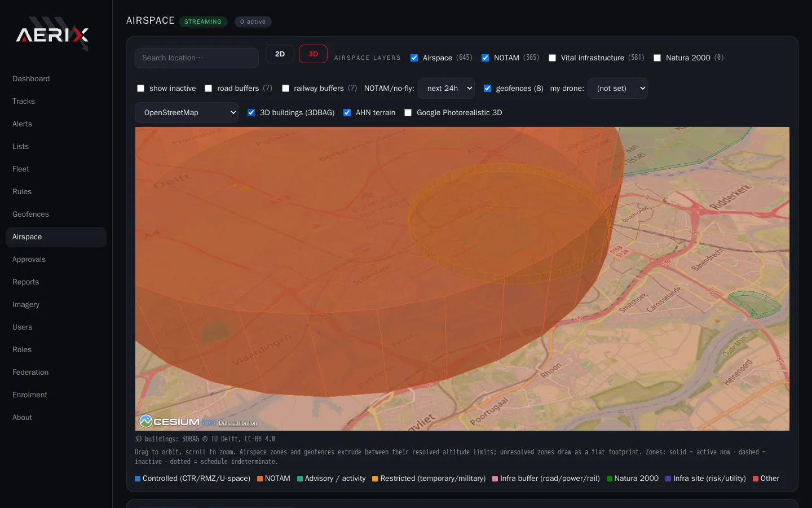Open the NOTAM/no-fly time range dropdown
The width and height of the screenshot is (812, 508).
pyautogui.click(x=446, y=88)
